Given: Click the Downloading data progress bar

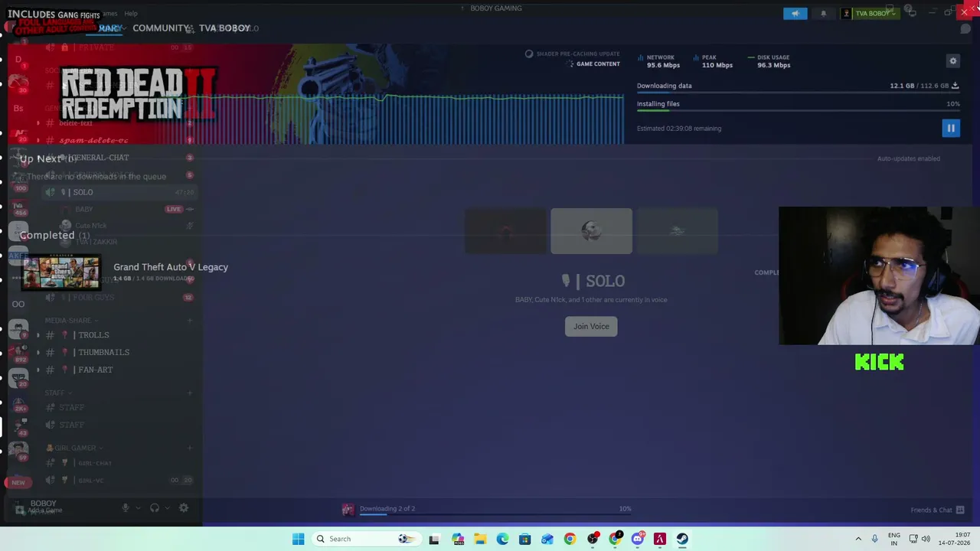Looking at the screenshot, I should [798, 93].
